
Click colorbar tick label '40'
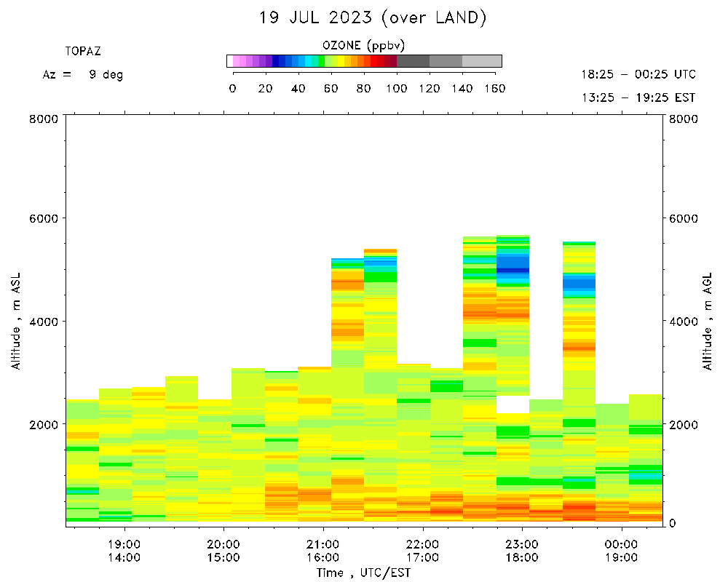tap(298, 89)
